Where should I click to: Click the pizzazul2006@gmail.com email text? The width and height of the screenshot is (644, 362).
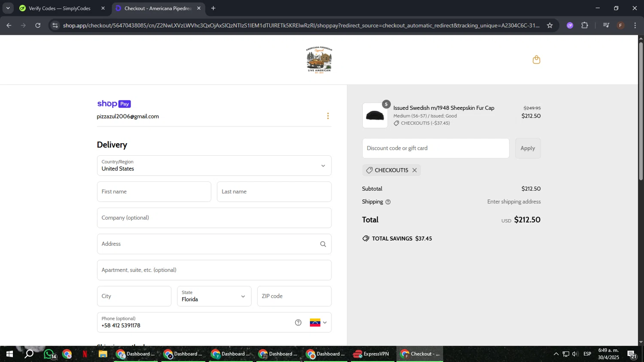pyautogui.click(x=128, y=117)
